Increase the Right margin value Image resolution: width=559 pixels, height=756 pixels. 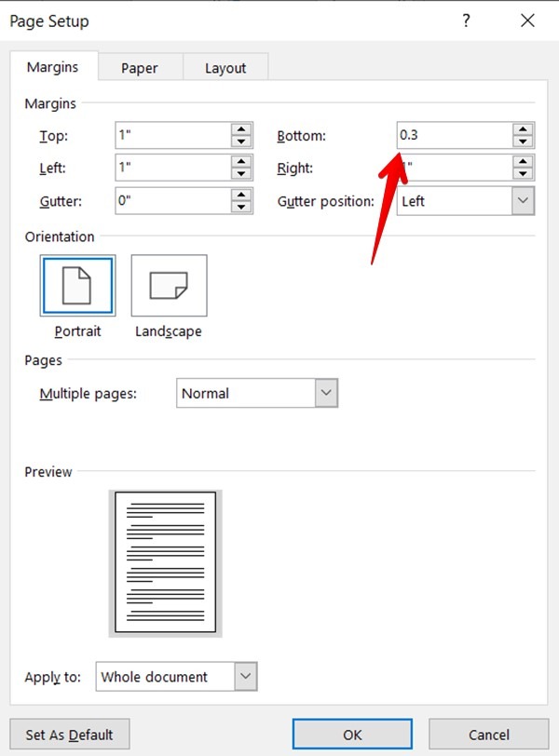click(x=523, y=161)
